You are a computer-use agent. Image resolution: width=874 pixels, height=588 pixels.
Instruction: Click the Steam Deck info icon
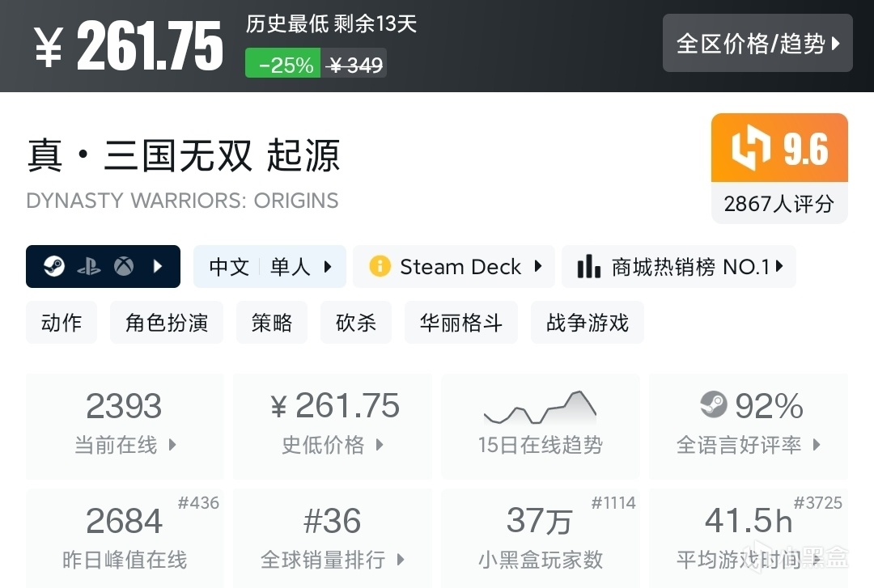(x=380, y=266)
